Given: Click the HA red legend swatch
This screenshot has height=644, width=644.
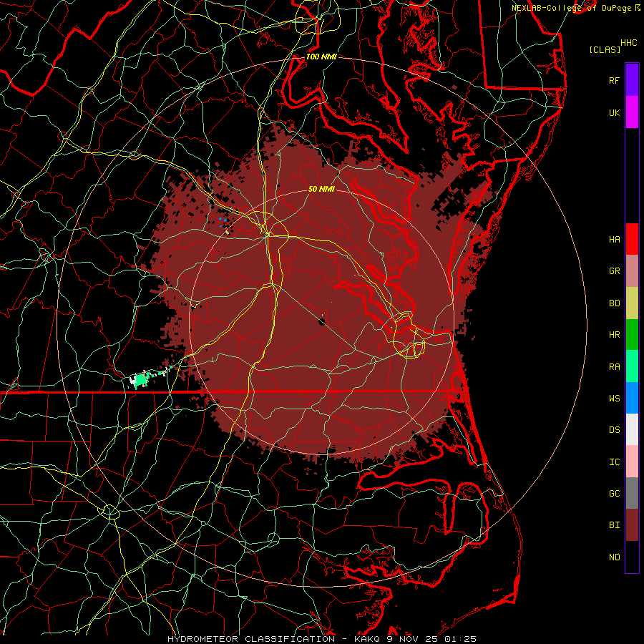Looking at the screenshot, I should [632, 239].
